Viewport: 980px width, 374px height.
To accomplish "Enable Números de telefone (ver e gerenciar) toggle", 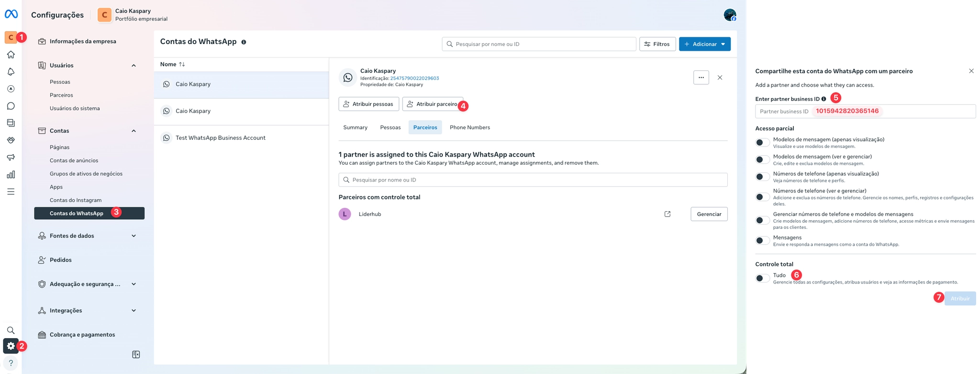I will tap(762, 197).
